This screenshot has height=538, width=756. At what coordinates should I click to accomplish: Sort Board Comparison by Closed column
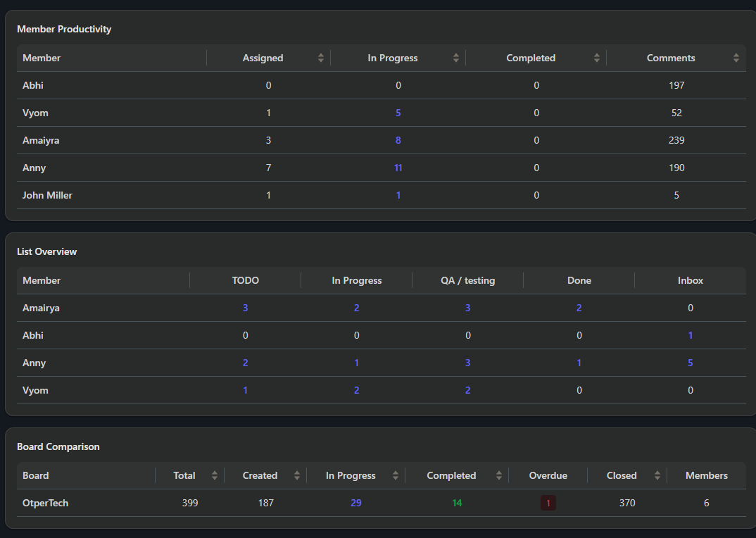(657, 475)
